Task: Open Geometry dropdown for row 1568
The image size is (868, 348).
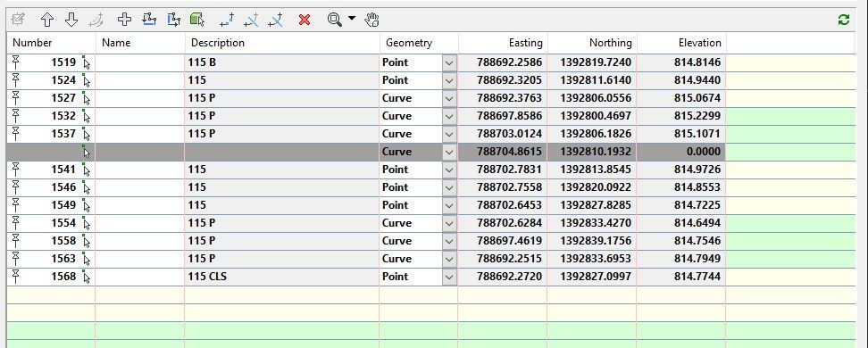Action: (x=449, y=277)
